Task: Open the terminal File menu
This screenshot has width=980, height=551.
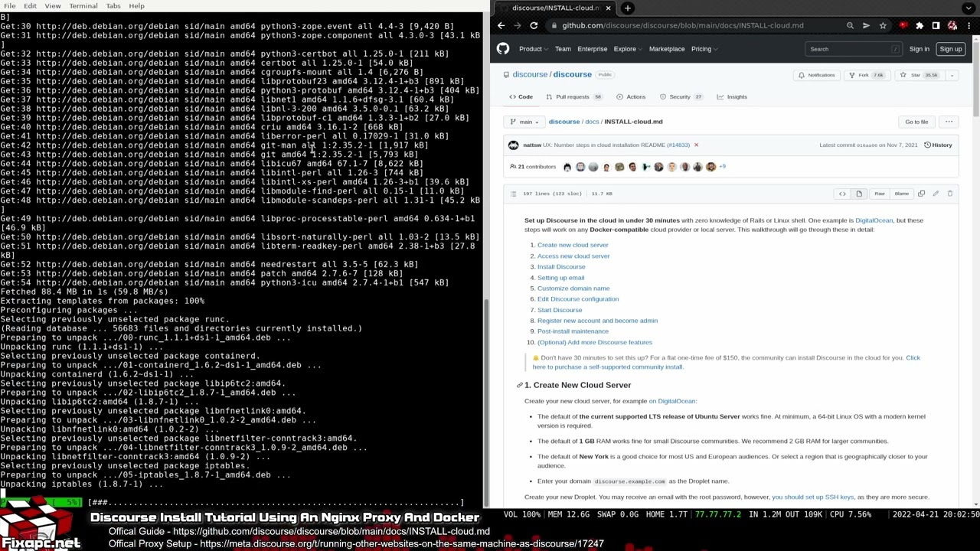Action: 9,5
